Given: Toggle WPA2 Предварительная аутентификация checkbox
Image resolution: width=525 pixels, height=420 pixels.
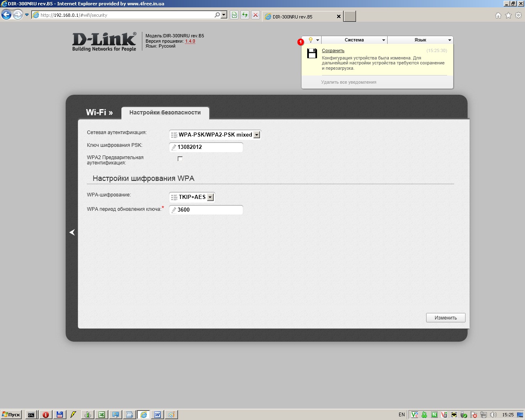Looking at the screenshot, I should [x=180, y=159].
